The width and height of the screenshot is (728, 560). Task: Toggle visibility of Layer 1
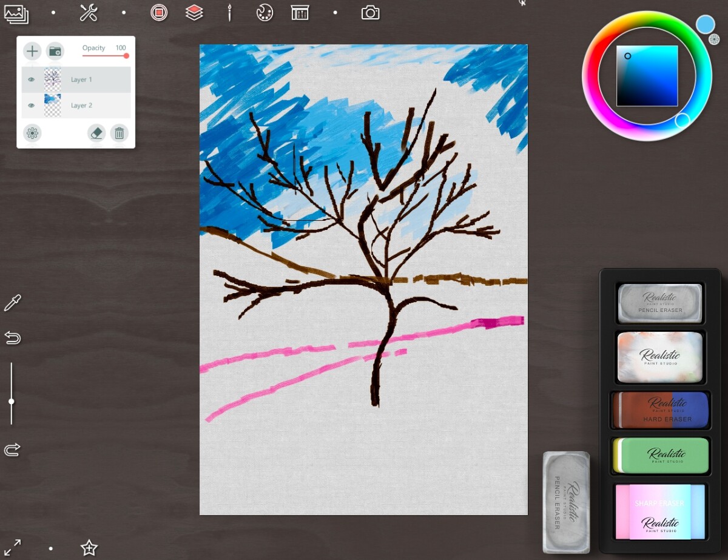32,79
